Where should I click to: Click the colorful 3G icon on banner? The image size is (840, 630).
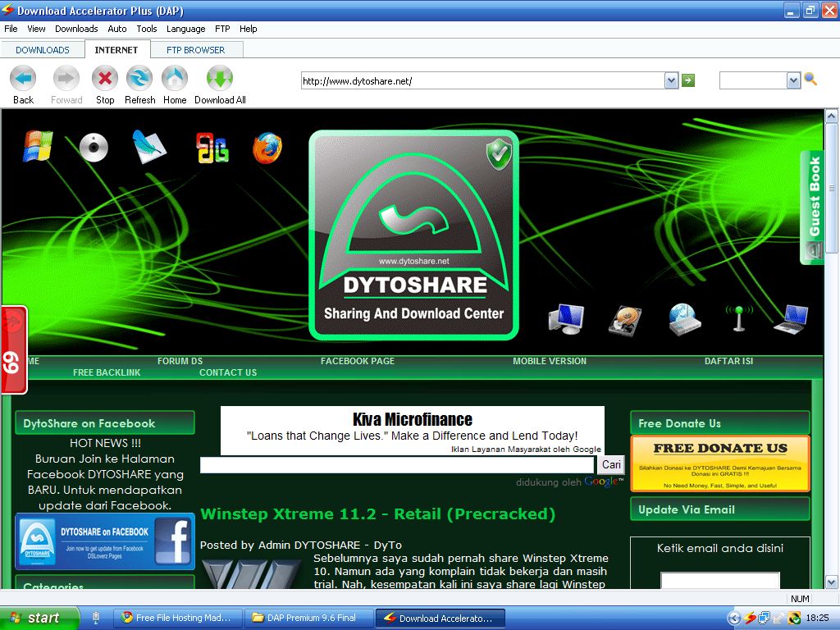pos(212,148)
